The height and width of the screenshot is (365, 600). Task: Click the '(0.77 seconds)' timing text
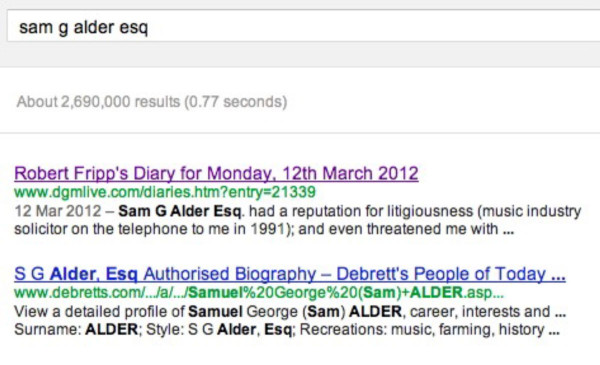tap(236, 102)
